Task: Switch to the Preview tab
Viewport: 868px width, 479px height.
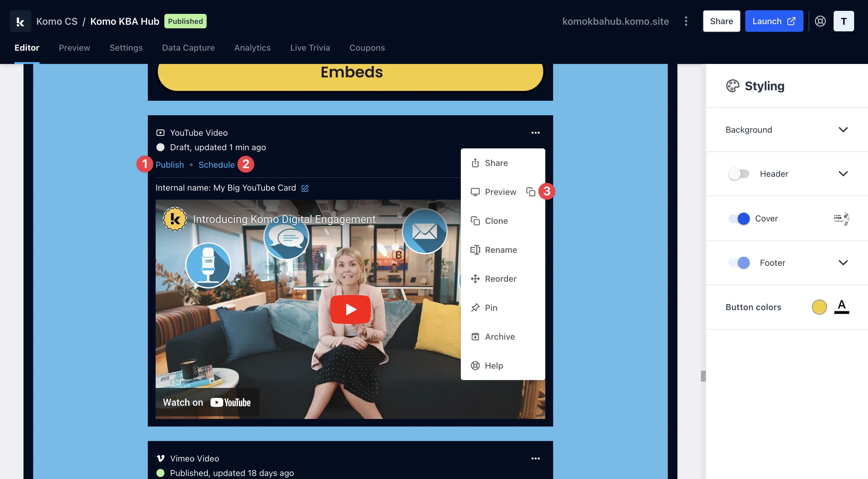Action: (74, 48)
